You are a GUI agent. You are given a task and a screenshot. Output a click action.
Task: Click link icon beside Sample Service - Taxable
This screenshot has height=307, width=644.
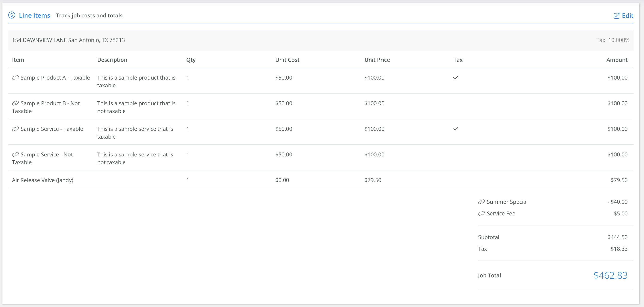click(x=15, y=129)
